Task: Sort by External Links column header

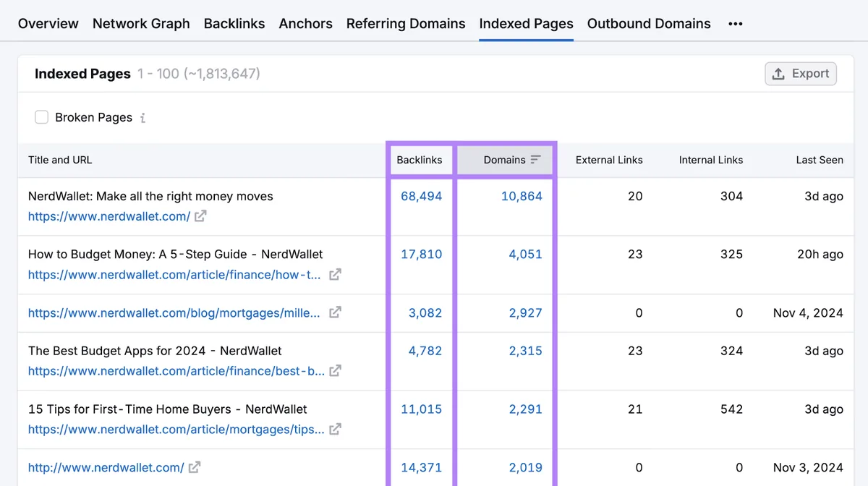Action: [x=609, y=160]
